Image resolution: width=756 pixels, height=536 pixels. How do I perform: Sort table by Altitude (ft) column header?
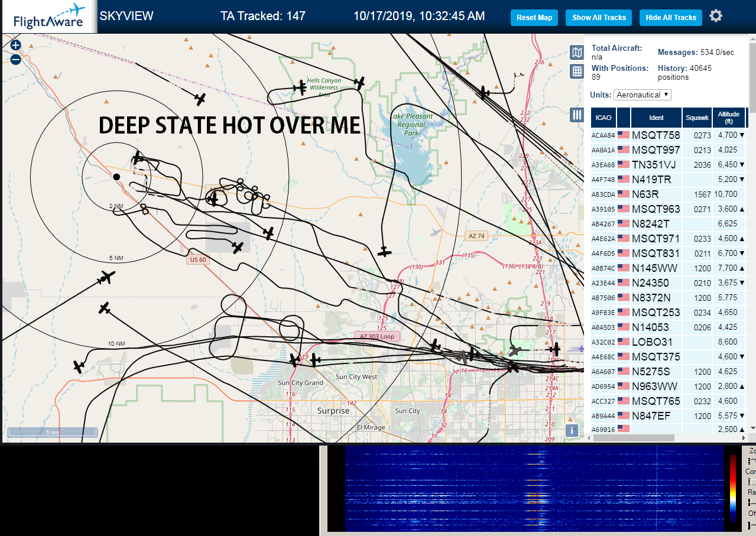click(729, 118)
